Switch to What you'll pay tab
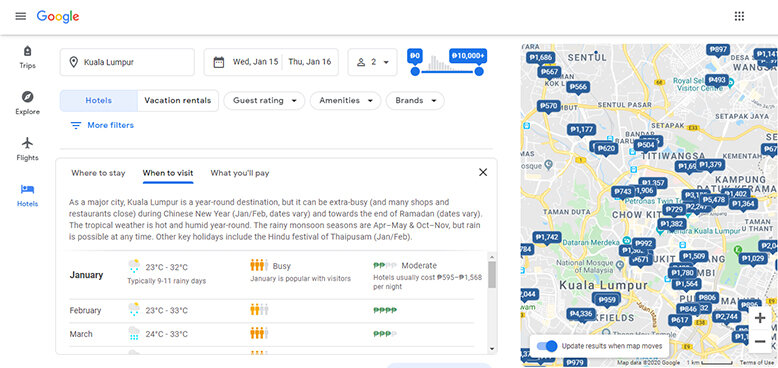778x368 pixels. tap(240, 173)
